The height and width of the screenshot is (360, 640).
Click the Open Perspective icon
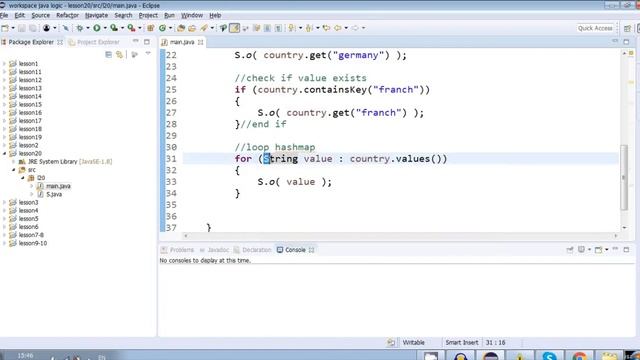point(627,28)
